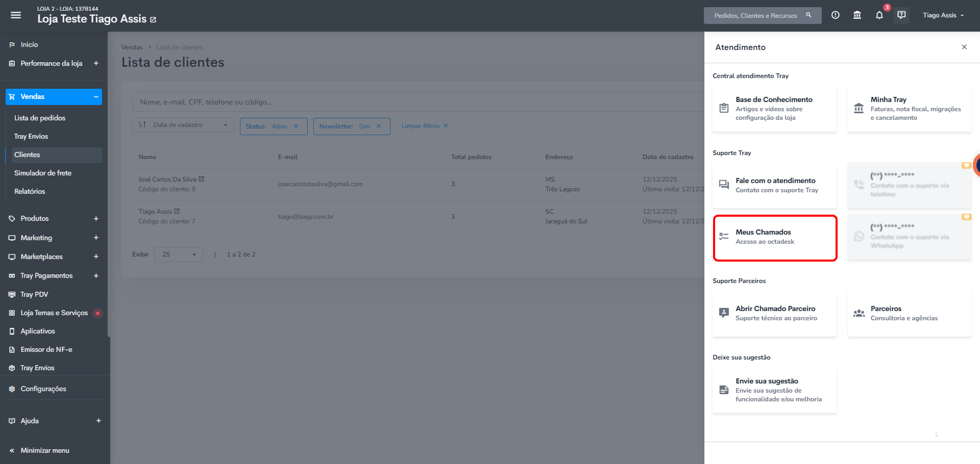Open Lista de pedidos
The width and height of the screenshot is (980, 464).
click(40, 118)
